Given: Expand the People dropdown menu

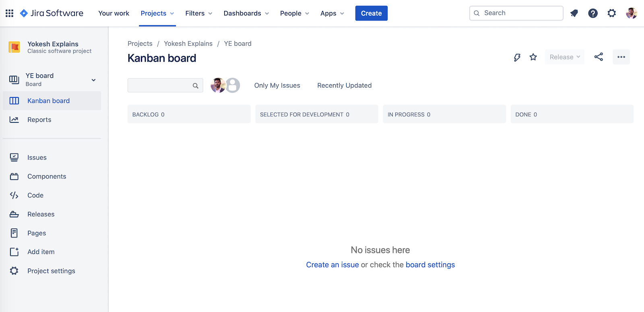Looking at the screenshot, I should [295, 13].
